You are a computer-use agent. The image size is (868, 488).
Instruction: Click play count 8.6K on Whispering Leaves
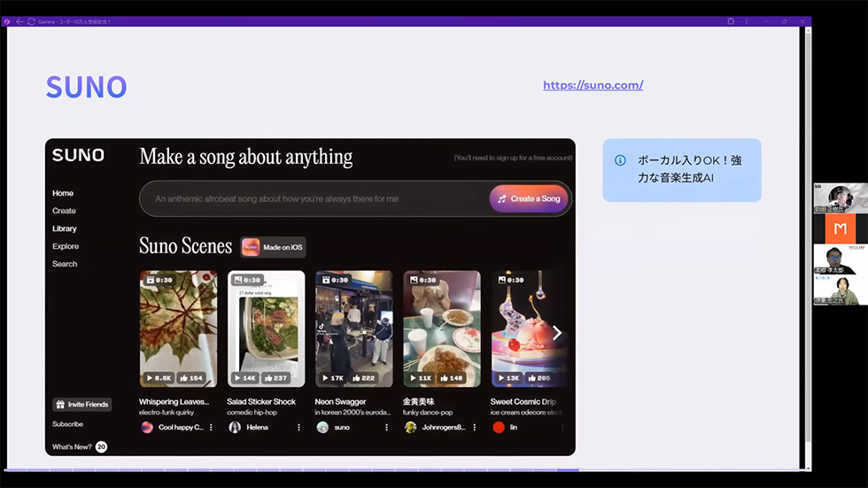pyautogui.click(x=159, y=378)
